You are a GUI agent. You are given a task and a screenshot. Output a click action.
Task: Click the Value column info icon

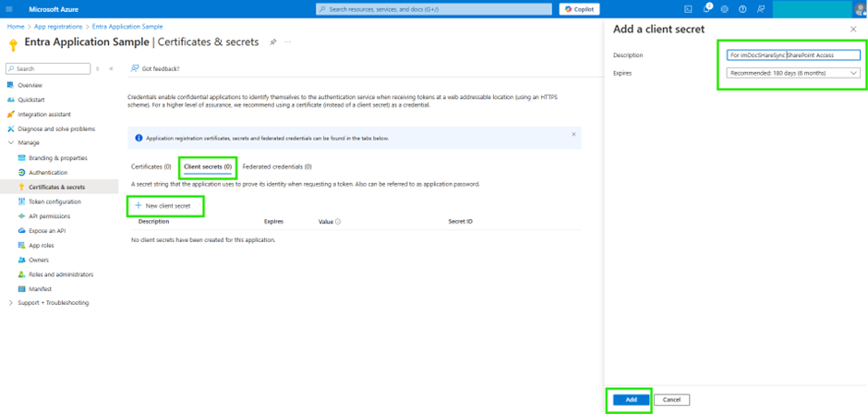tap(338, 222)
